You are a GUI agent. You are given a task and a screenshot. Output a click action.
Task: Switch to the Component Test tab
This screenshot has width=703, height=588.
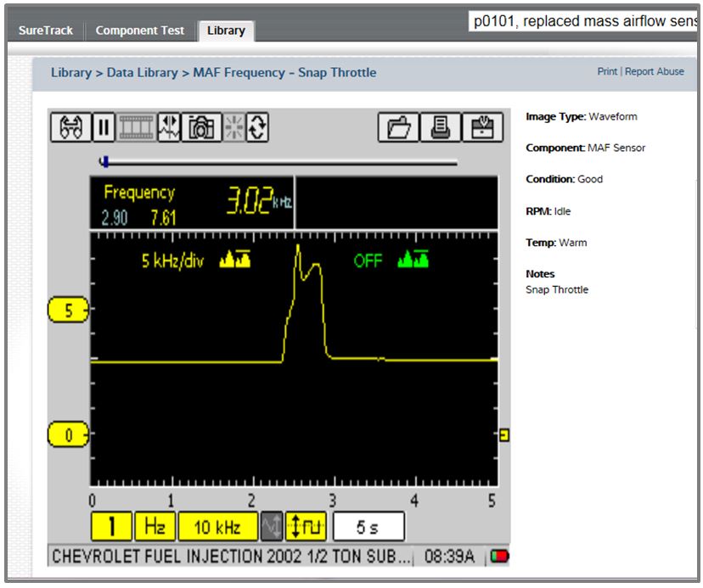pos(139,30)
